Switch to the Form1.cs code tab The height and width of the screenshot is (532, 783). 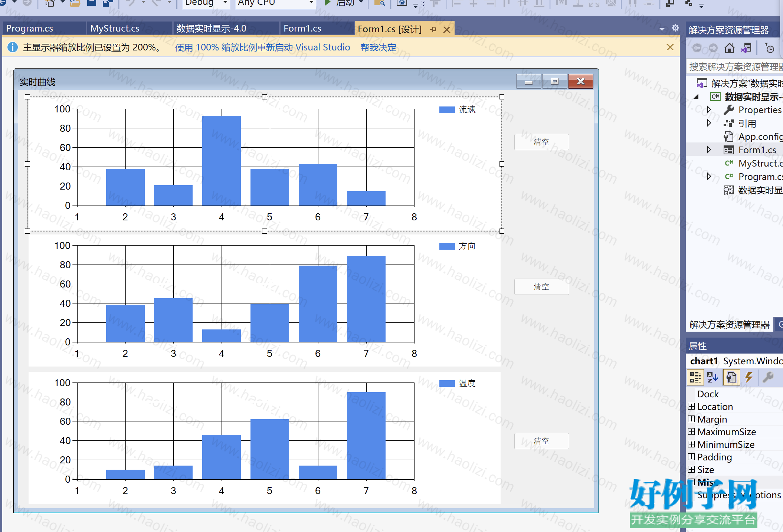317,29
